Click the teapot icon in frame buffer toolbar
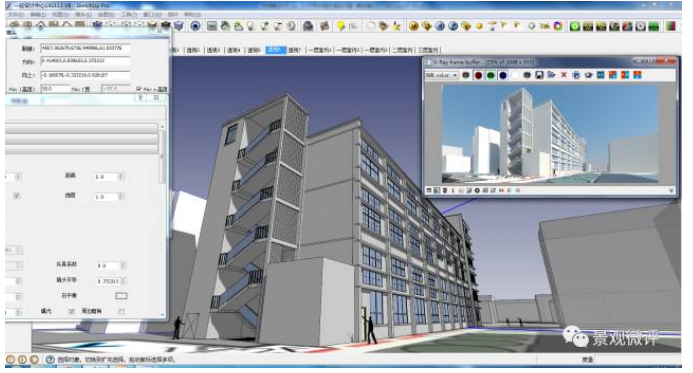693x373 pixels. point(588,75)
